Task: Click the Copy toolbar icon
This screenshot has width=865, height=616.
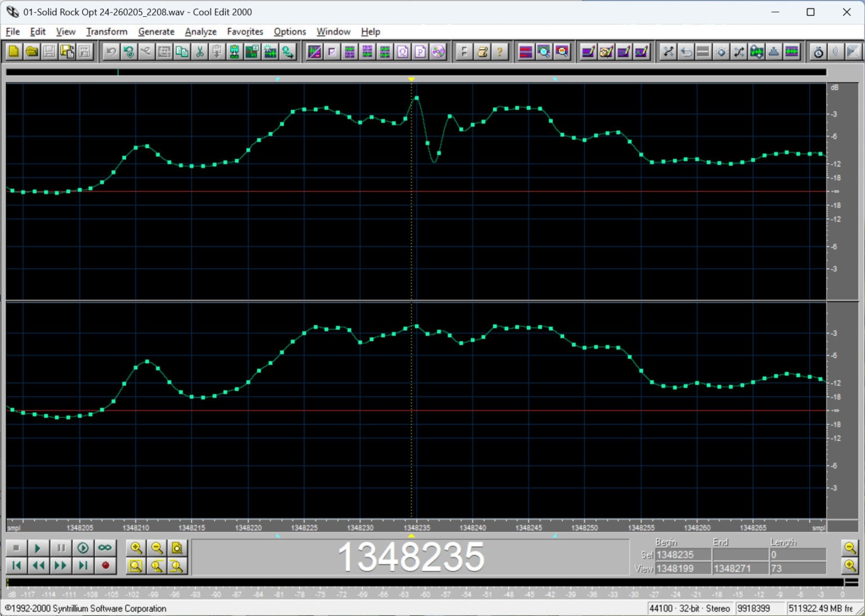Action: (x=181, y=52)
